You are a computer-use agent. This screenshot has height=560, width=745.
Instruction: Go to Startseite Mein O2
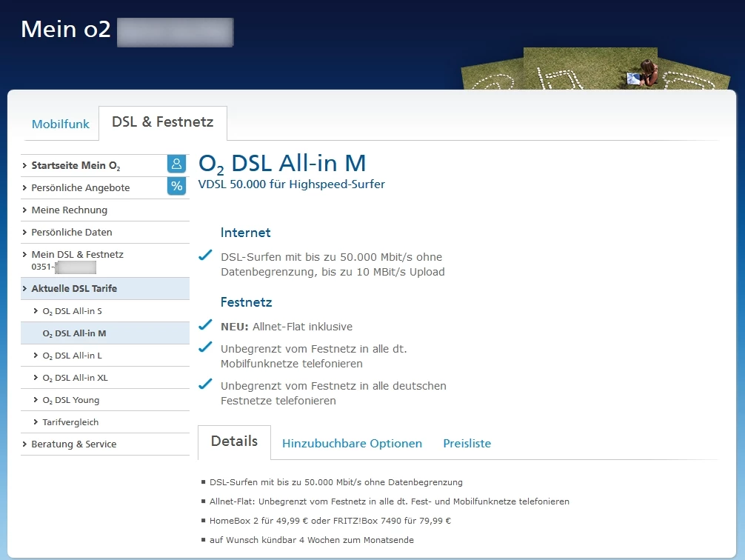click(76, 166)
